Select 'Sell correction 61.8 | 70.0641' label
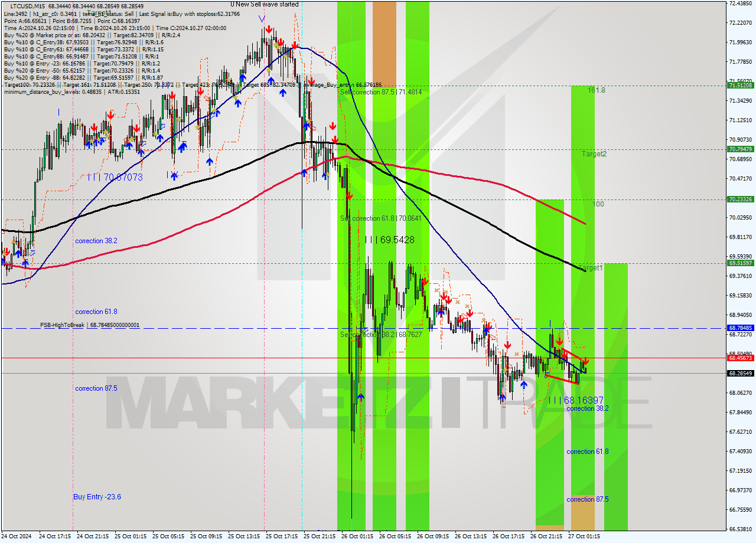Image resolution: width=756 pixels, height=543 pixels. point(381,218)
